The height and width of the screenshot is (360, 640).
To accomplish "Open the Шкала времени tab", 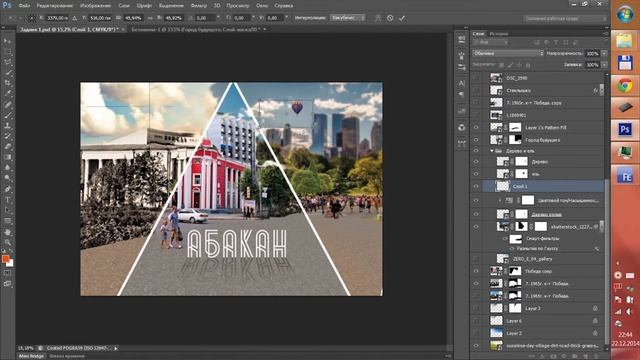I will click(x=67, y=356).
